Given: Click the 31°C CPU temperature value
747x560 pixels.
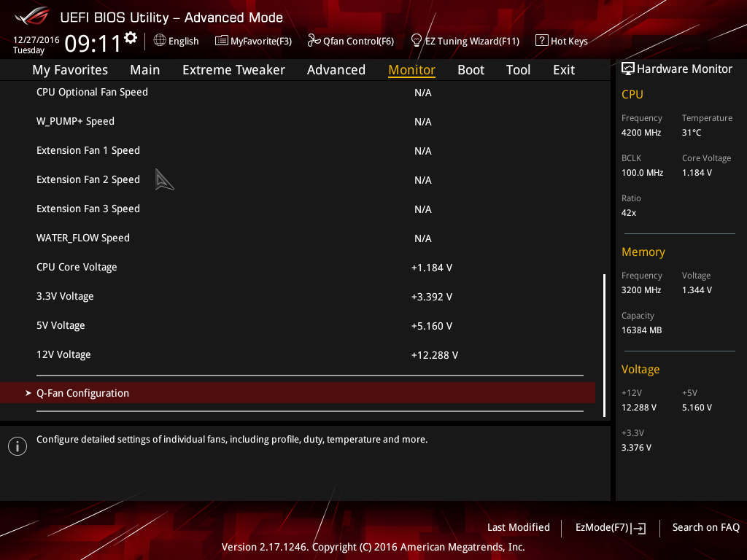Looking at the screenshot, I should click(692, 133).
